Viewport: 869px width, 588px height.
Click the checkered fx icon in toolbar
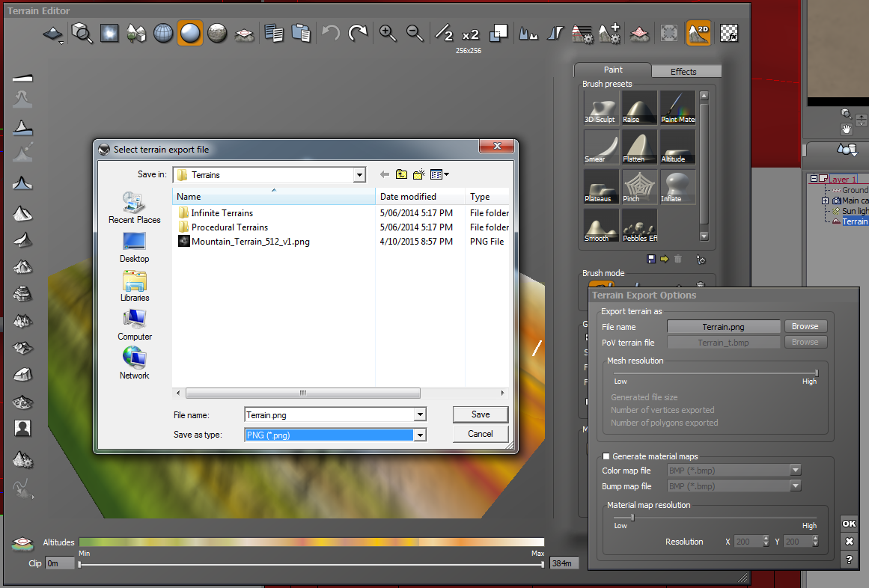(x=729, y=33)
